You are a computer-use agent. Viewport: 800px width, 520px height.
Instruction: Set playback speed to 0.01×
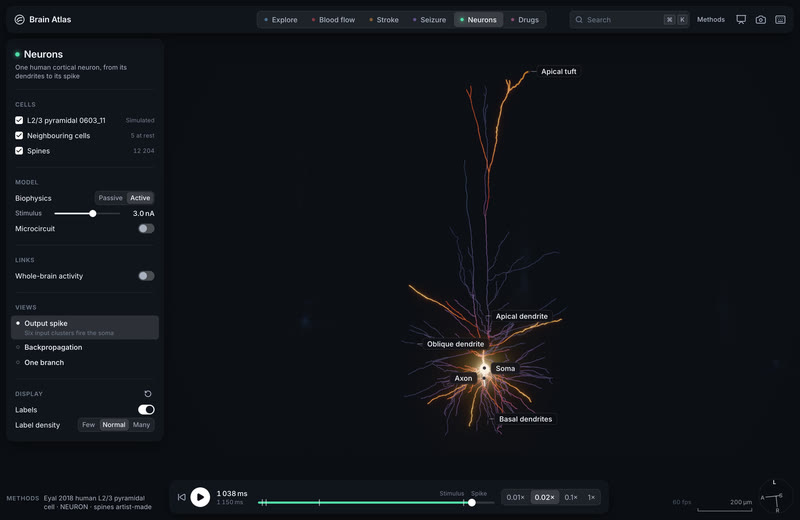click(x=515, y=498)
